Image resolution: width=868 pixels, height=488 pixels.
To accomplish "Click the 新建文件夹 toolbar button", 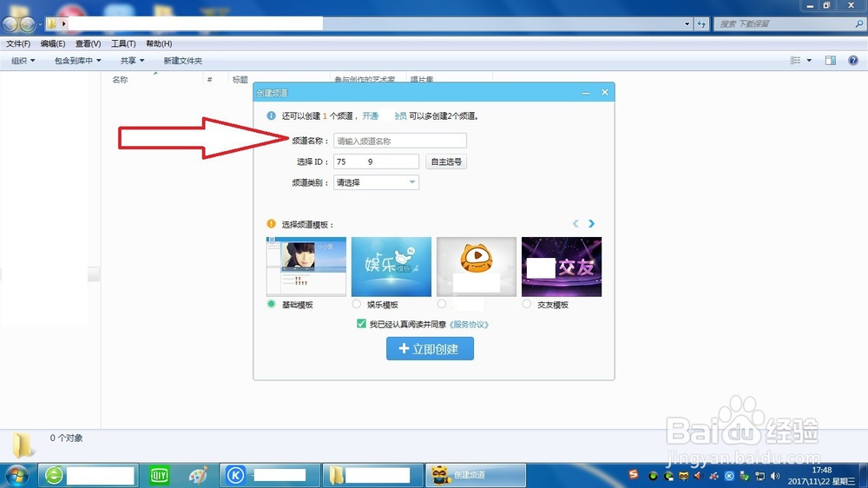I will tap(182, 61).
